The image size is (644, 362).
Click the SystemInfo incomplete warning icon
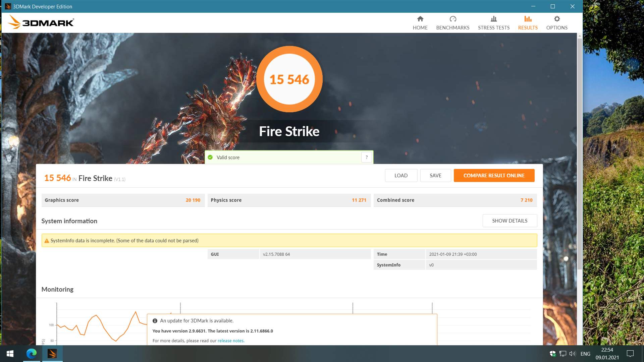pos(47,241)
